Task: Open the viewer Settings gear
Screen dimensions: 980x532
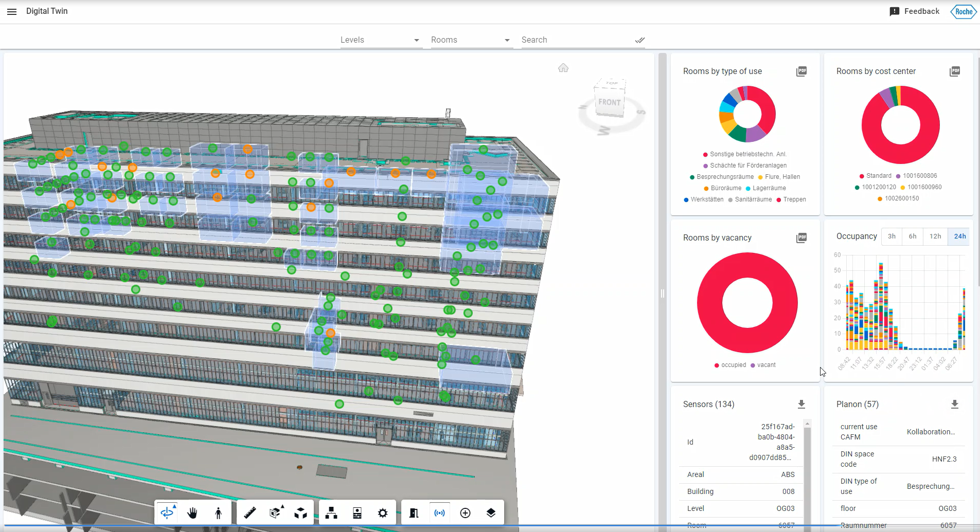Action: [383, 512]
